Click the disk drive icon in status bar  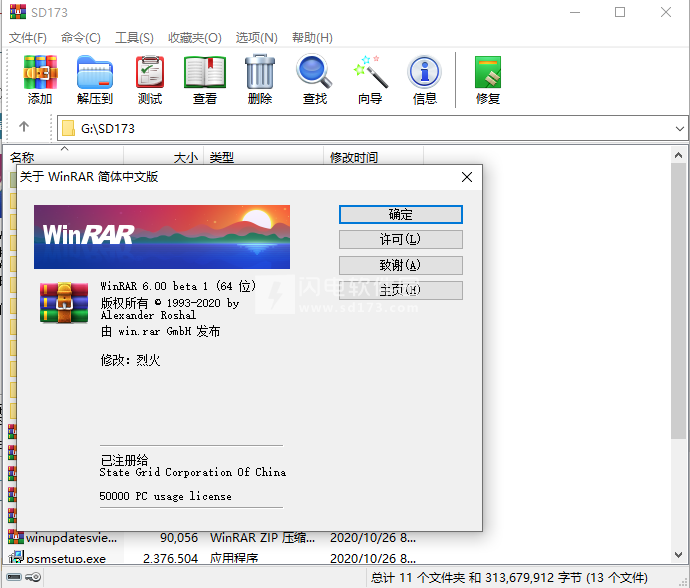click(x=14, y=577)
